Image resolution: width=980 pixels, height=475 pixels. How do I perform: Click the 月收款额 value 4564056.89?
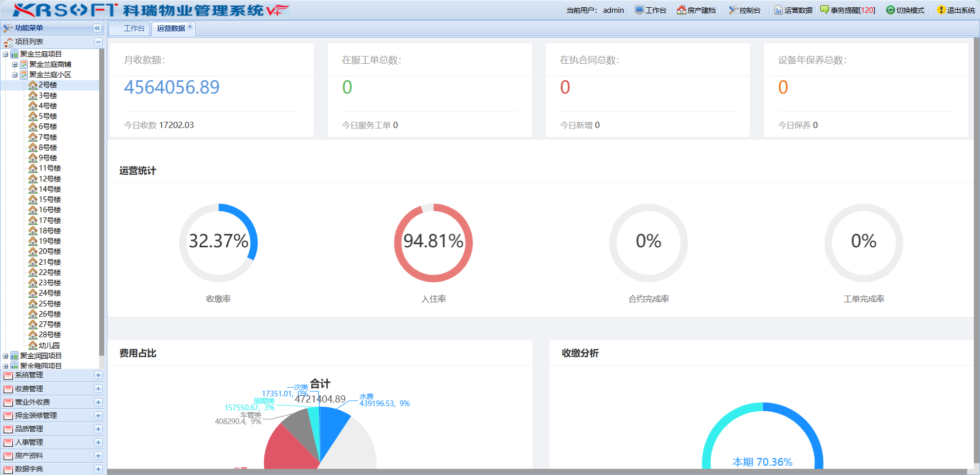(x=172, y=87)
